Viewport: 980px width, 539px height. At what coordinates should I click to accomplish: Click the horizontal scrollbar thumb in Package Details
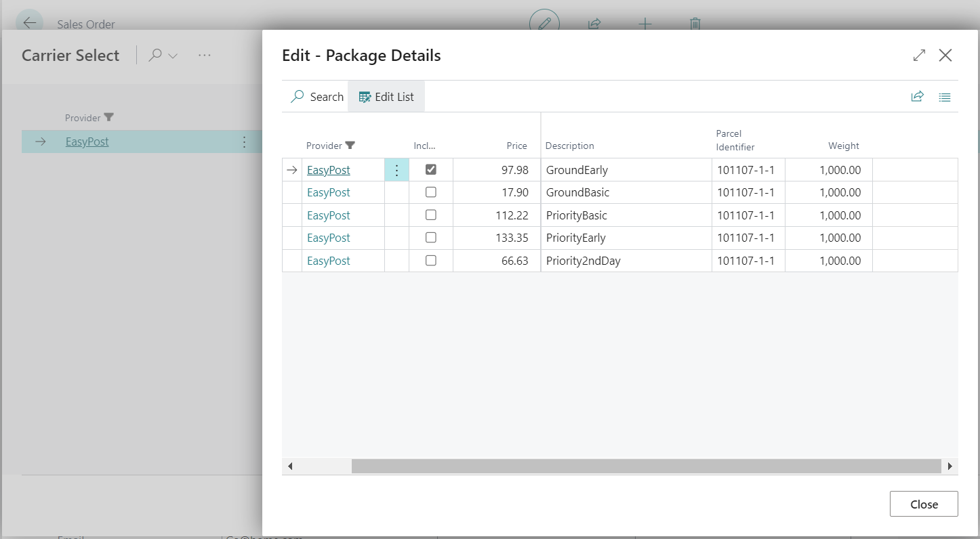pyautogui.click(x=647, y=466)
